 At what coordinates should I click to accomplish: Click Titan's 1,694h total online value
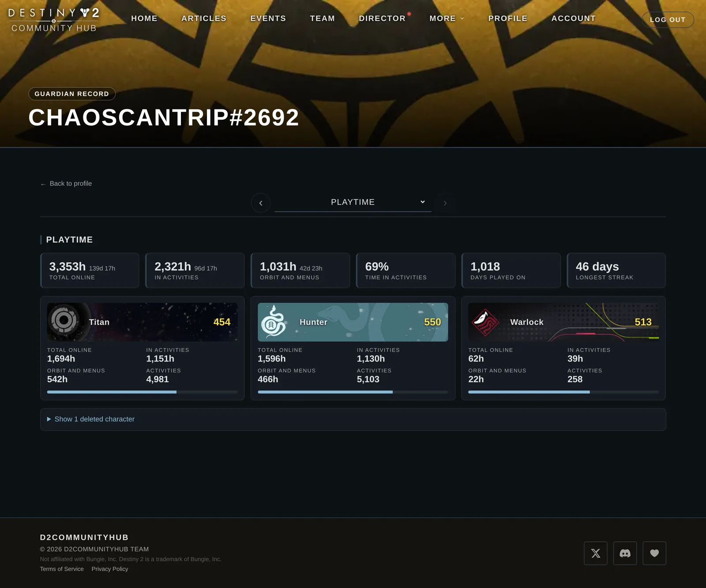61,359
